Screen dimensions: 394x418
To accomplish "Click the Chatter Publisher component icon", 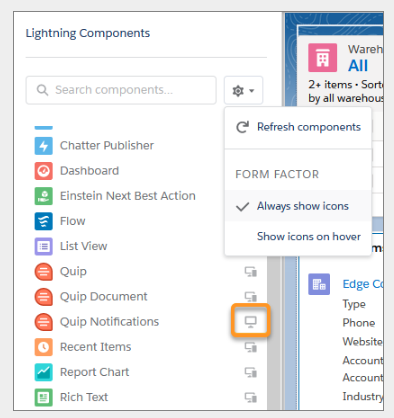I will tap(43, 146).
